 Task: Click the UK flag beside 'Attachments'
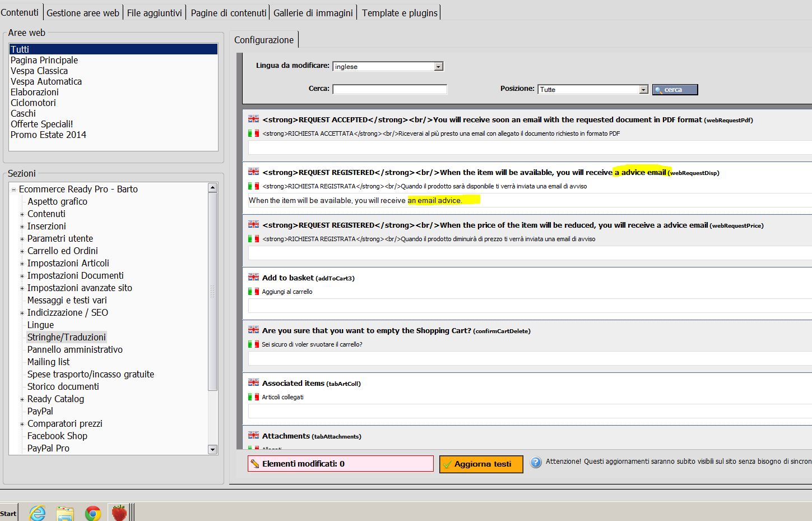254,435
